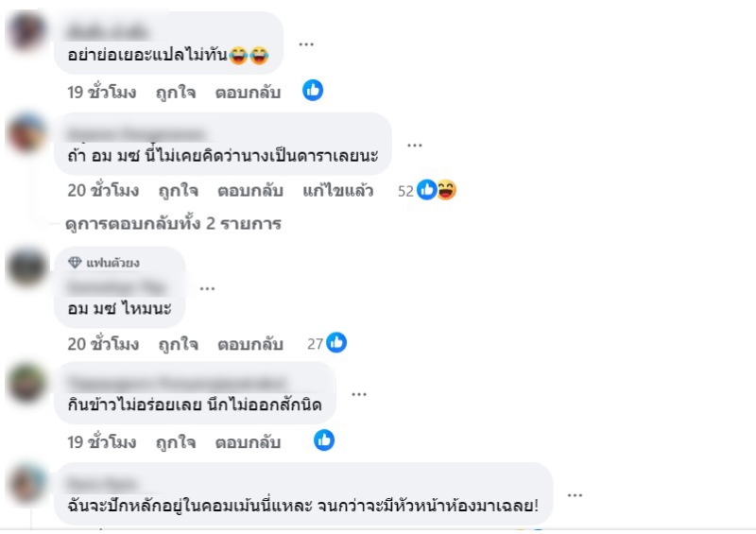
Task: Reply to the first comment with ตอบกลับ
Action: pyautogui.click(x=248, y=92)
